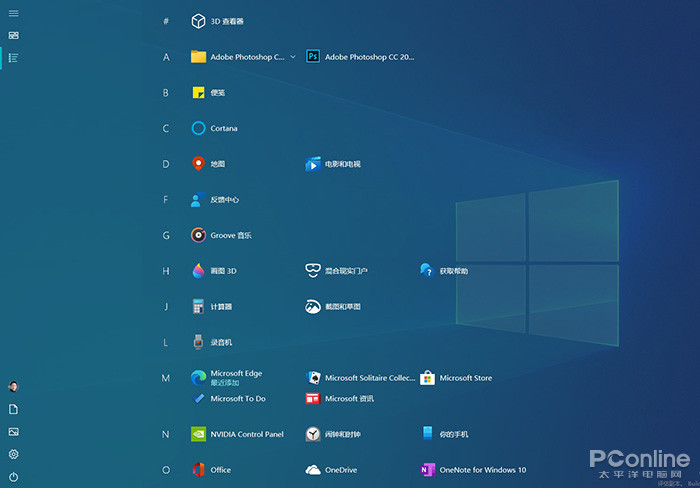The width and height of the screenshot is (700, 488).
Task: Open the 3D 查看器 app
Action: pos(217,21)
